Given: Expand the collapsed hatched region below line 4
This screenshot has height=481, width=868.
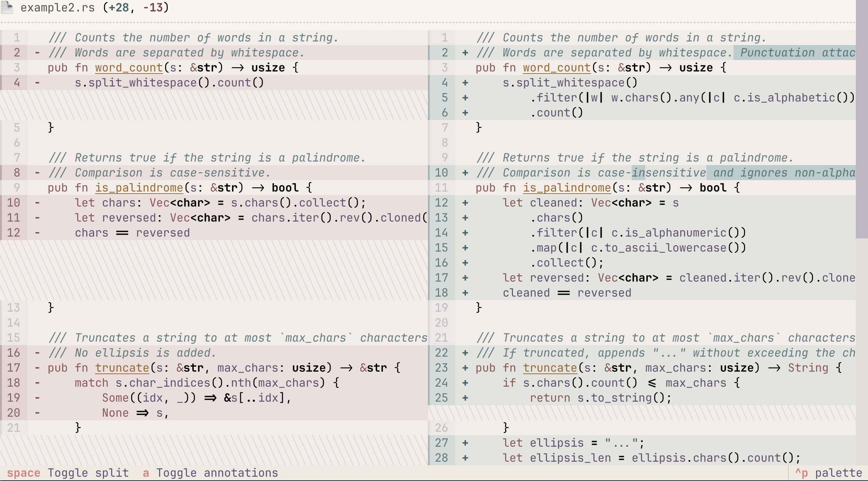Looking at the screenshot, I should point(214,105).
